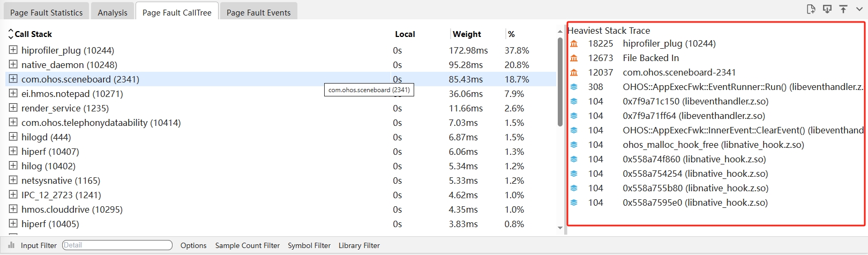Expand the native_daemon (10248) node
The width and height of the screenshot is (868, 255).
click(x=13, y=64)
